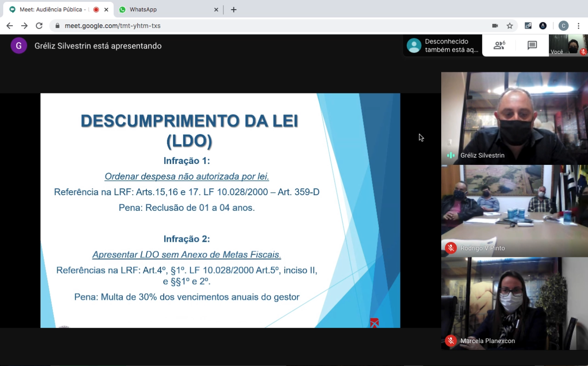The height and width of the screenshot is (366, 588).
Task: Click the audio indicator on Gréliz Silvestrin tile
Action: pyautogui.click(x=451, y=155)
